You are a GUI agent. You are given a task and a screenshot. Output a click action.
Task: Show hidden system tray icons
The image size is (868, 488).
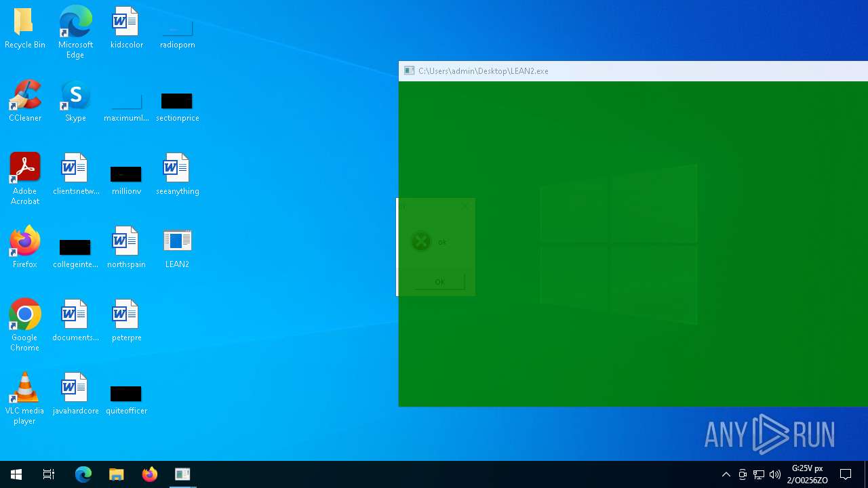coord(726,474)
